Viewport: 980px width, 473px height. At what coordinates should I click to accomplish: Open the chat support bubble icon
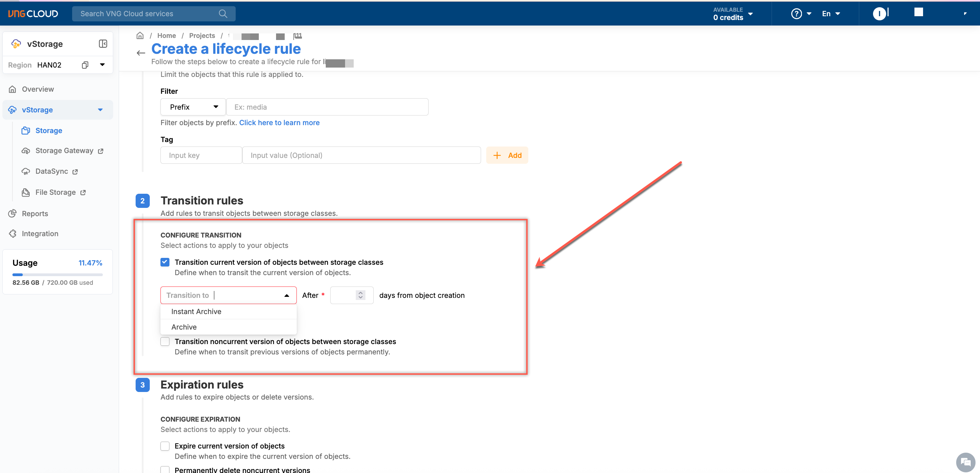click(965, 462)
